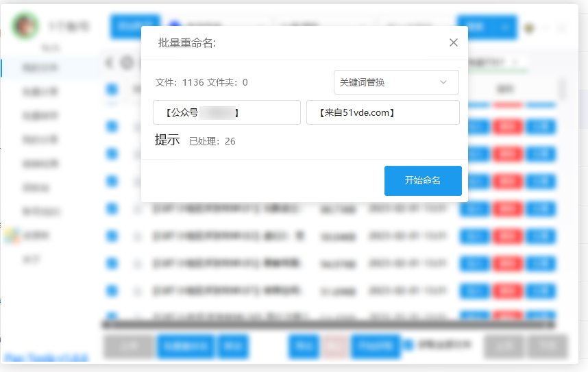
Task: Click the 文件：1136 文件夹：0 count text
Action: click(x=201, y=82)
